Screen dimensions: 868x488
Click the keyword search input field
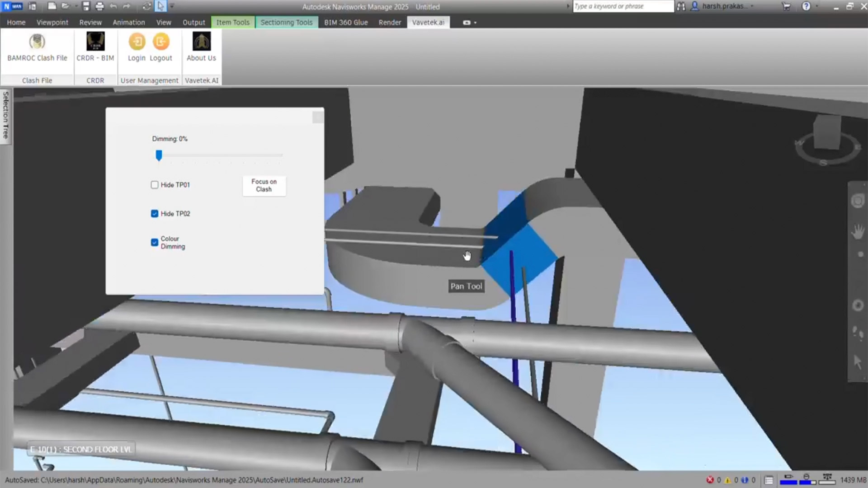point(623,6)
